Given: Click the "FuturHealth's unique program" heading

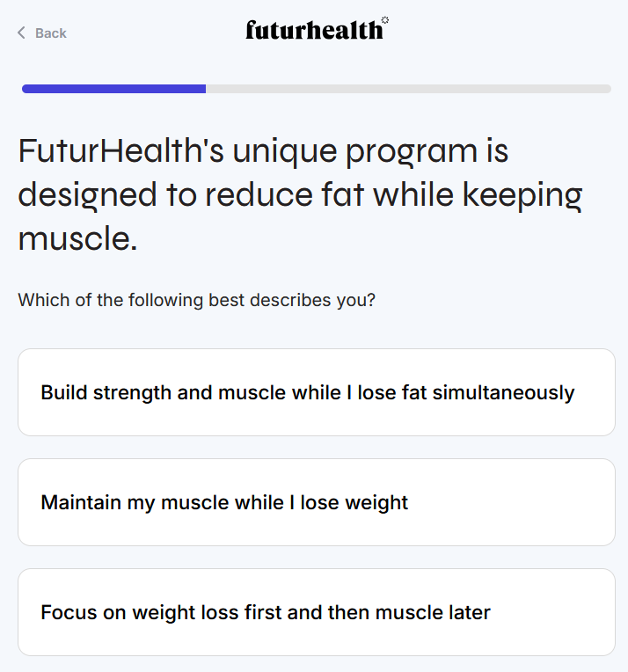Looking at the screenshot, I should coord(263,151).
